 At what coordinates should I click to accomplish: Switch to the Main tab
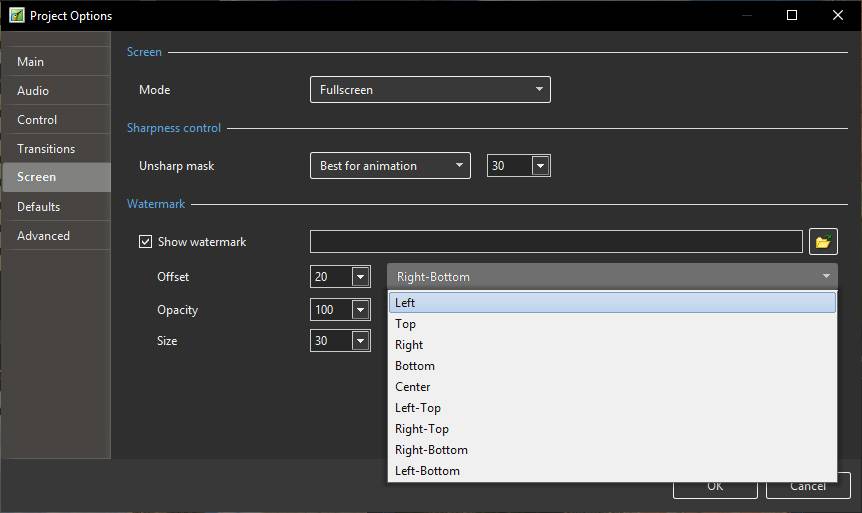(57, 62)
